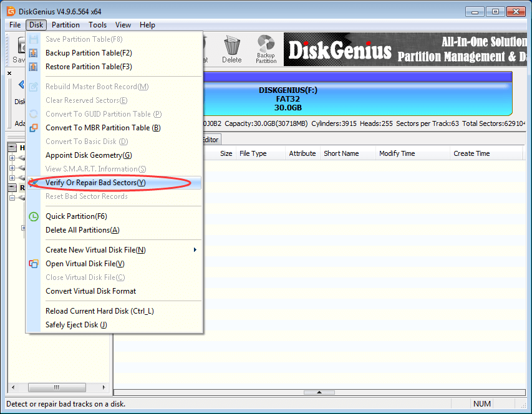Click the previous disk arrow in left panel

click(x=21, y=84)
